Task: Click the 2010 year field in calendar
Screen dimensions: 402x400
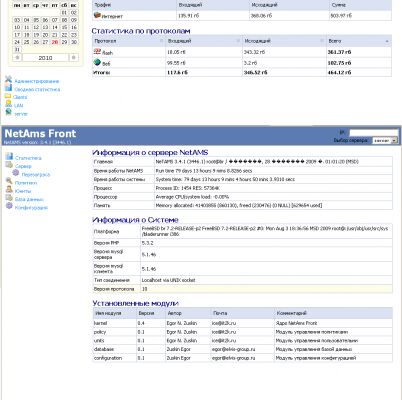Action: [45, 58]
